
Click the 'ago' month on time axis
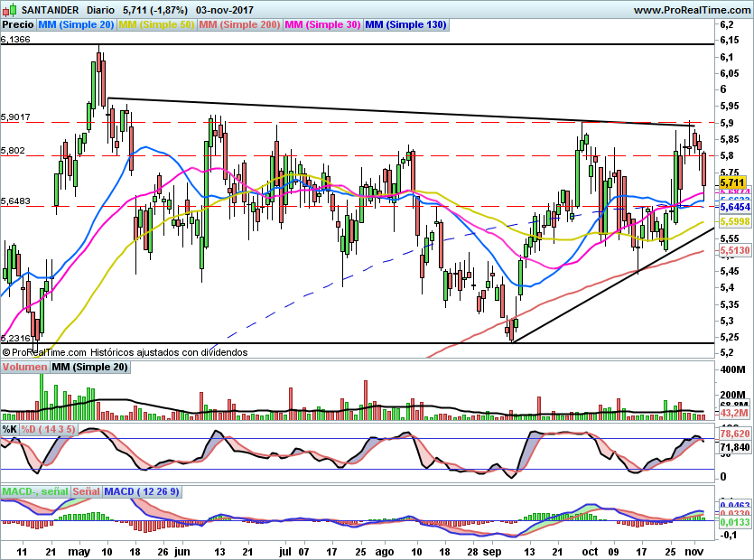[384, 552]
